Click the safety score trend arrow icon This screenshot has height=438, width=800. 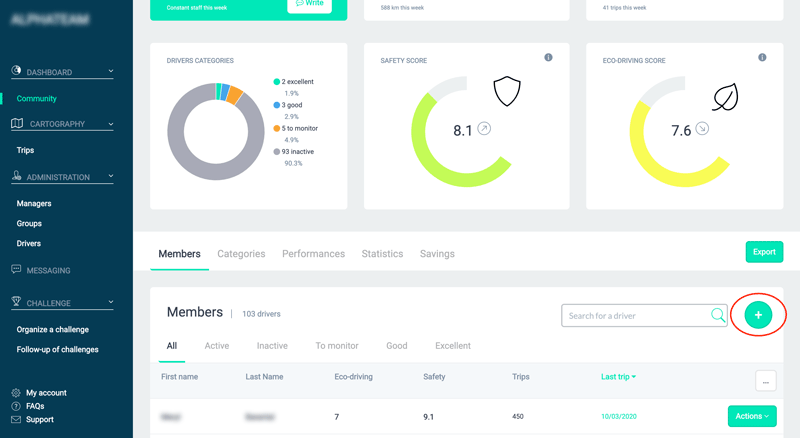point(485,129)
